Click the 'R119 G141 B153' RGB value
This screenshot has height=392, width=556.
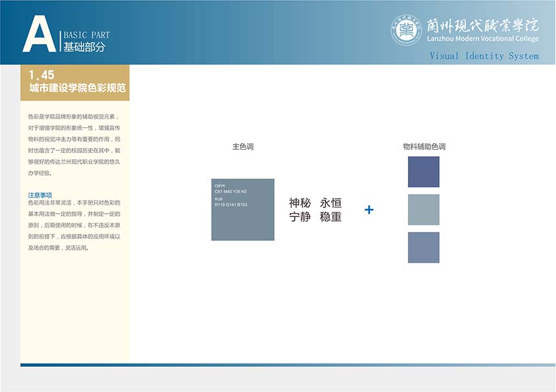pyautogui.click(x=231, y=205)
